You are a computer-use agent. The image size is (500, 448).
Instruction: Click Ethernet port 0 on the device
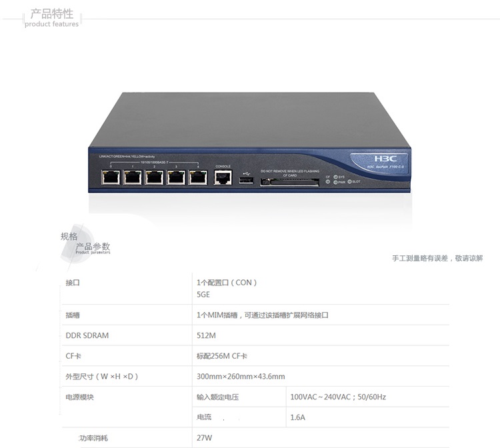pos(111,177)
